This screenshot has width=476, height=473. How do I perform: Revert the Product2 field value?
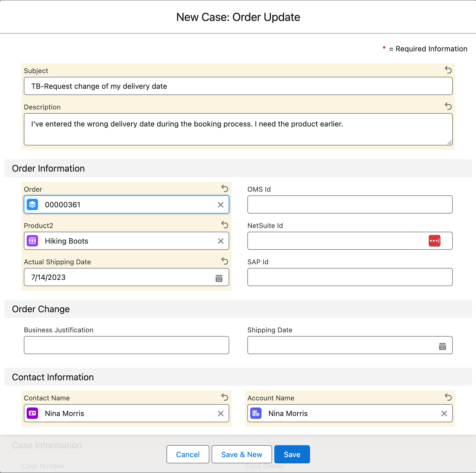coord(225,225)
